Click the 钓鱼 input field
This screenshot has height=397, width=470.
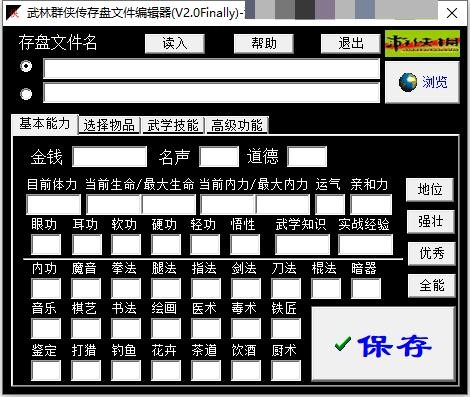pos(126,371)
